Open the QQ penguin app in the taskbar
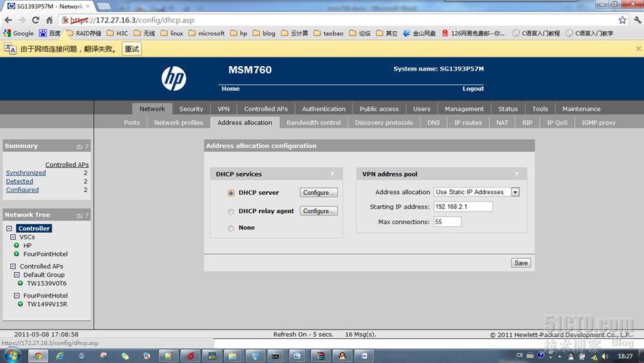644x363 pixels. click(342, 356)
